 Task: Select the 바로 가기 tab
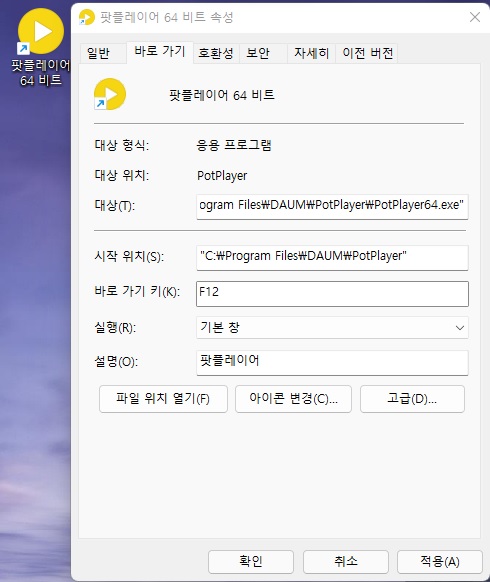(x=160, y=51)
